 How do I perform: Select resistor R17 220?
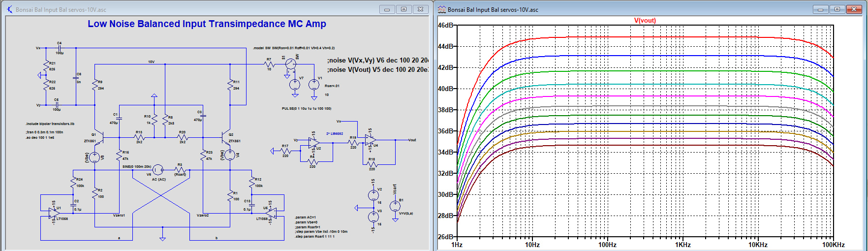coord(285,151)
